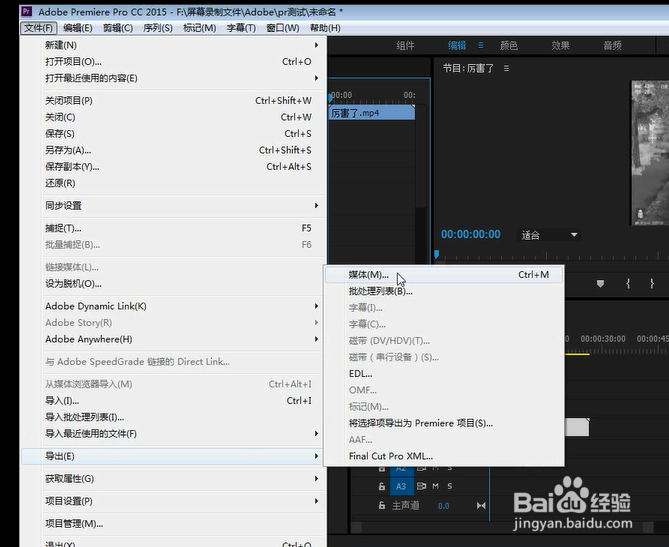Open the 窗口(W) menu
669x547 pixels.
point(282,28)
